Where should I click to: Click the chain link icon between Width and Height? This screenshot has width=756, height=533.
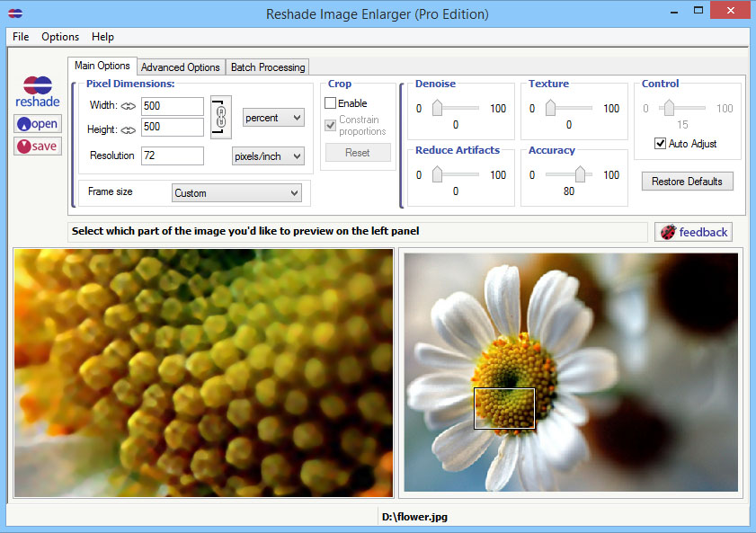pyautogui.click(x=220, y=117)
